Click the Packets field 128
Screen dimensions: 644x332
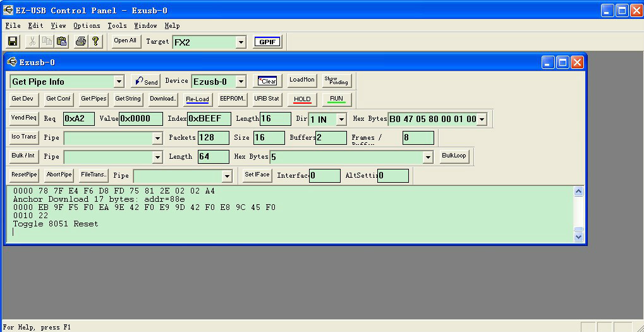[214, 138]
